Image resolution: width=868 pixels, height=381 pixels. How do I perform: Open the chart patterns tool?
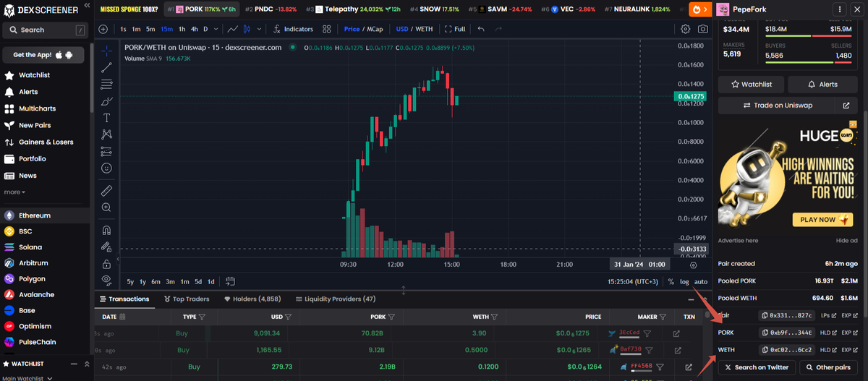coord(106,134)
